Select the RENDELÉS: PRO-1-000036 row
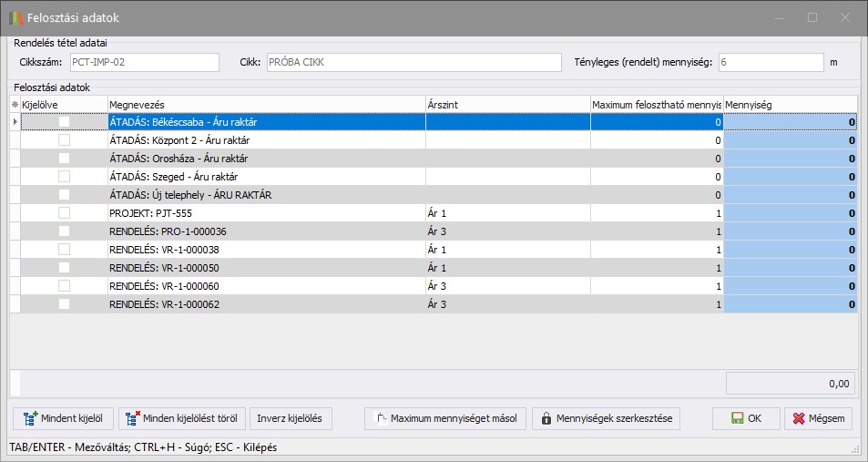Image resolution: width=868 pixels, height=462 pixels. coord(266,231)
